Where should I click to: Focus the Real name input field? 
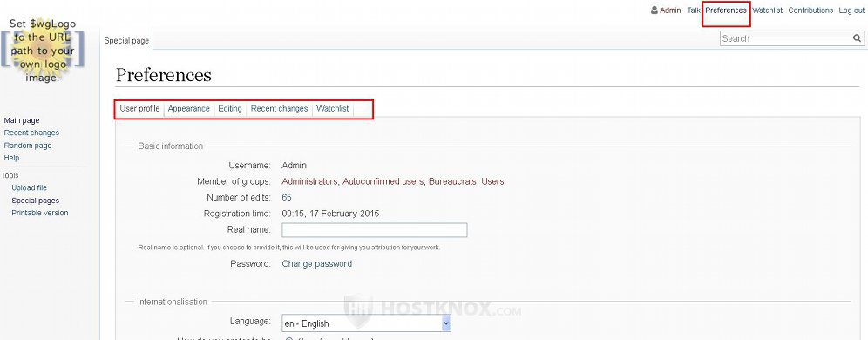pos(374,230)
